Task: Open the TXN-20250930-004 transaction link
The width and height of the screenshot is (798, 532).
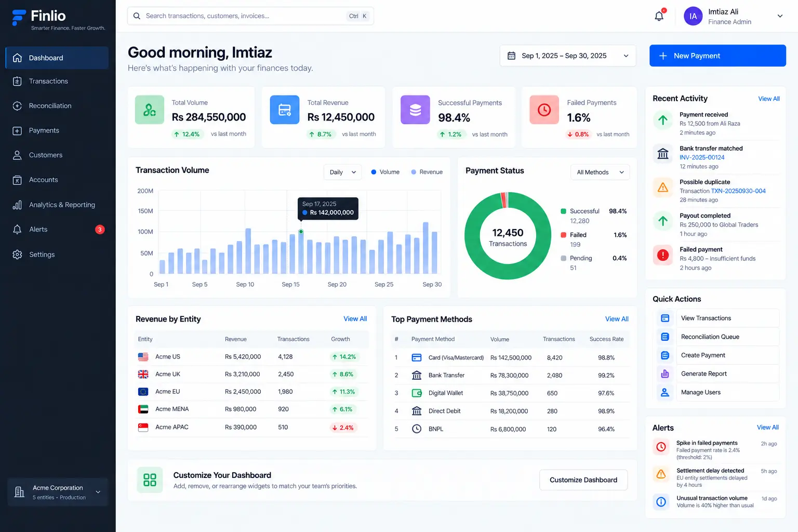Action: pyautogui.click(x=738, y=191)
